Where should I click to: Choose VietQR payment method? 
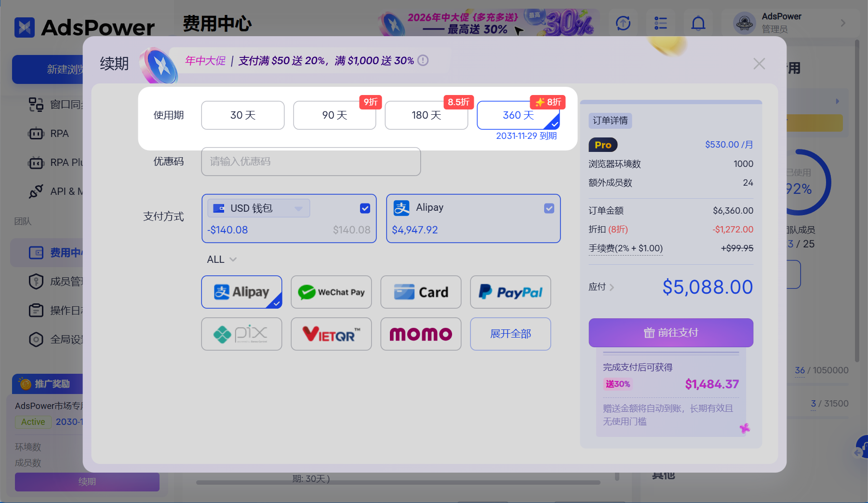[331, 334]
